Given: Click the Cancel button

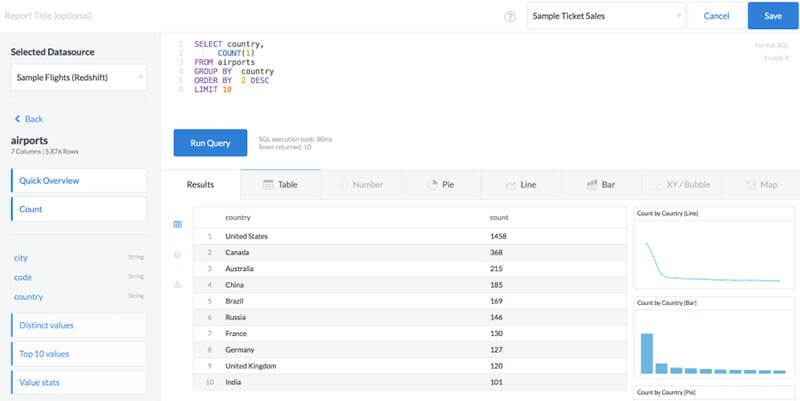Looking at the screenshot, I should point(716,16).
